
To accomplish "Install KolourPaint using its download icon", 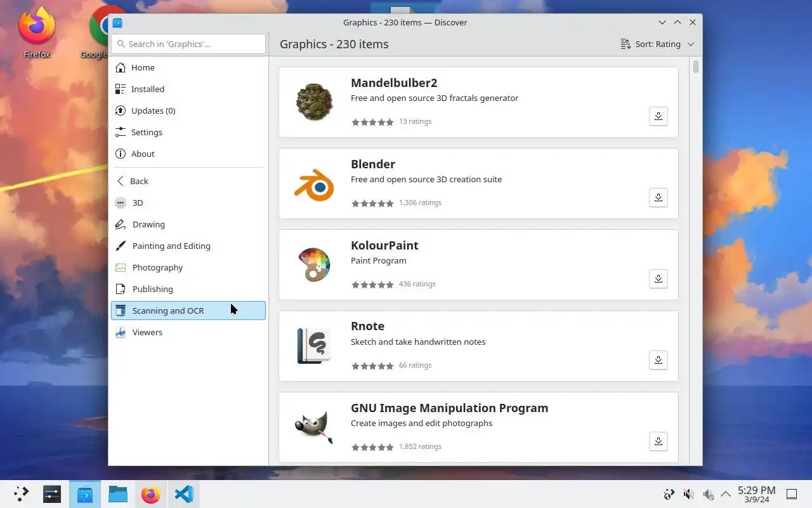I will point(658,279).
